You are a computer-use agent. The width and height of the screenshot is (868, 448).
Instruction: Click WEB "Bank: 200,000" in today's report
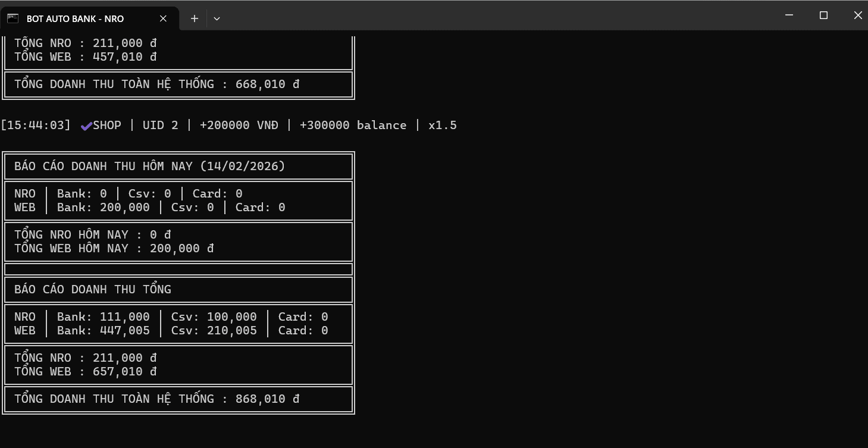tap(104, 207)
